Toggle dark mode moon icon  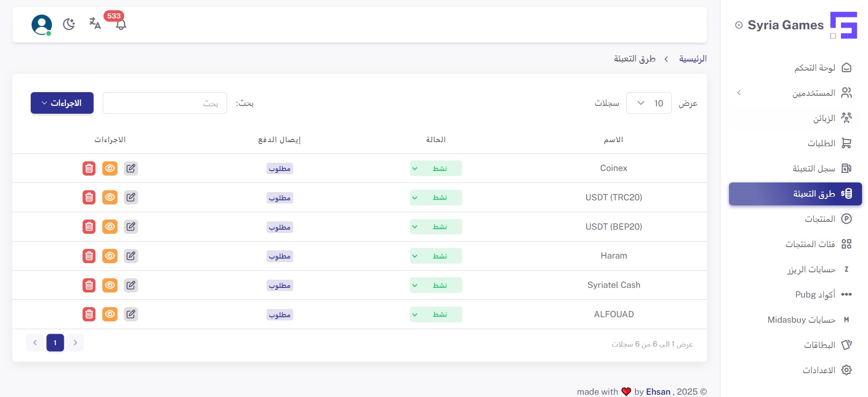pyautogui.click(x=69, y=24)
